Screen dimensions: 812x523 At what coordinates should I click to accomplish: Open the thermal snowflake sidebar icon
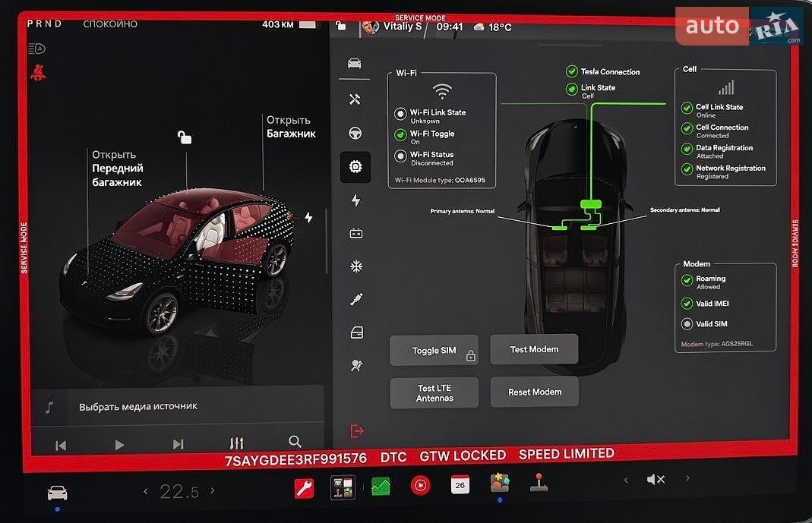[x=356, y=266]
